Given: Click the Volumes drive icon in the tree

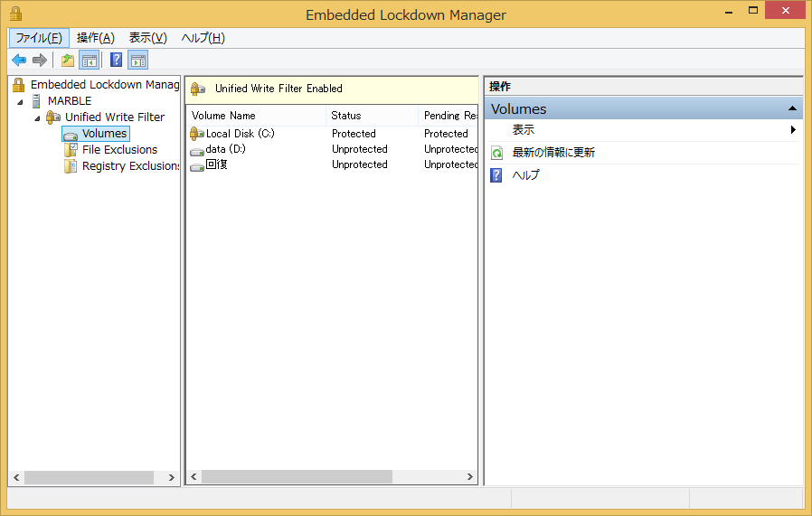Looking at the screenshot, I should (x=71, y=135).
